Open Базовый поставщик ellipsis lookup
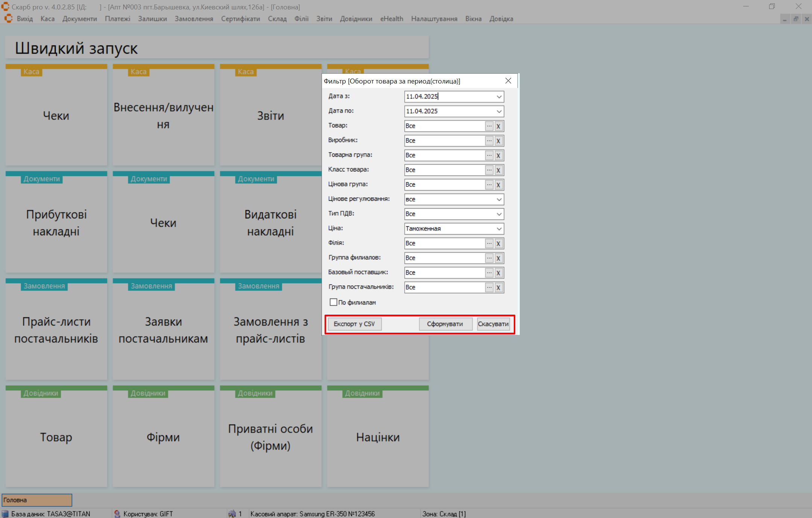Viewport: 812px width, 518px height. pos(489,273)
